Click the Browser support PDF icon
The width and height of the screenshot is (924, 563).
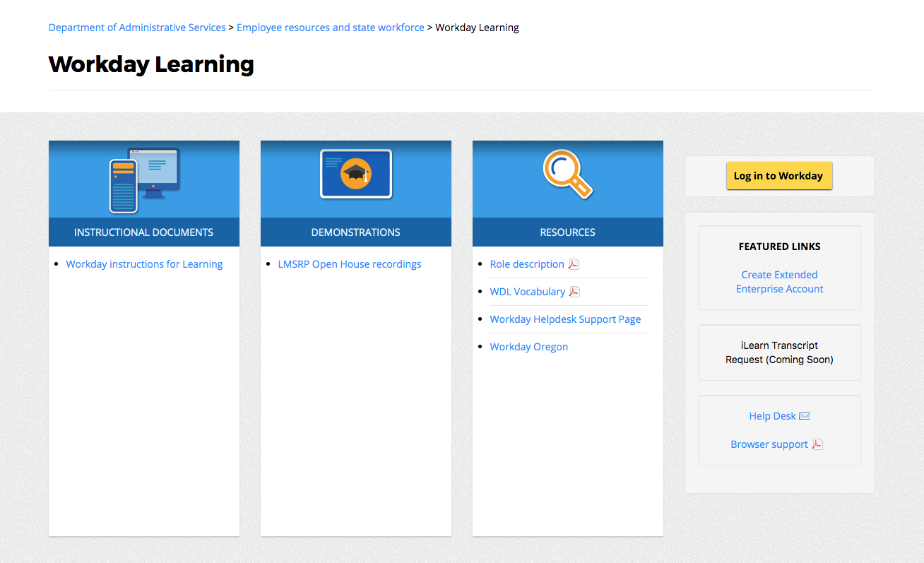[x=817, y=444]
